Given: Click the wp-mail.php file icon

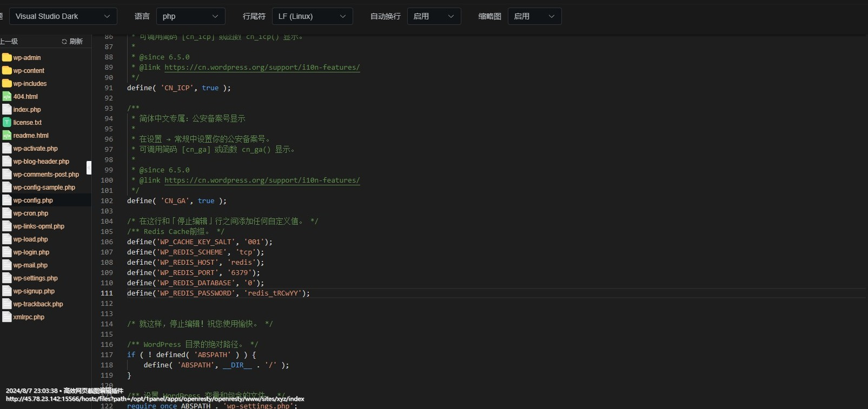Looking at the screenshot, I should [x=7, y=265].
